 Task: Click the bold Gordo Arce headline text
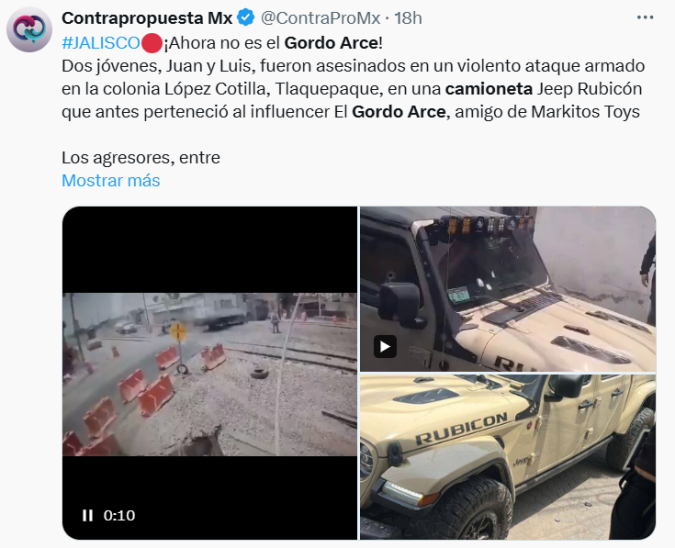click(x=331, y=43)
